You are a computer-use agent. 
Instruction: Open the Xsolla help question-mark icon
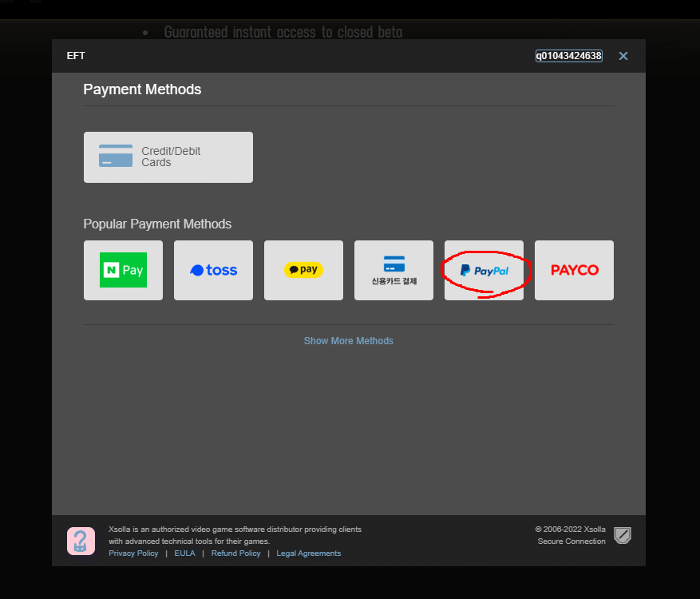(x=81, y=541)
